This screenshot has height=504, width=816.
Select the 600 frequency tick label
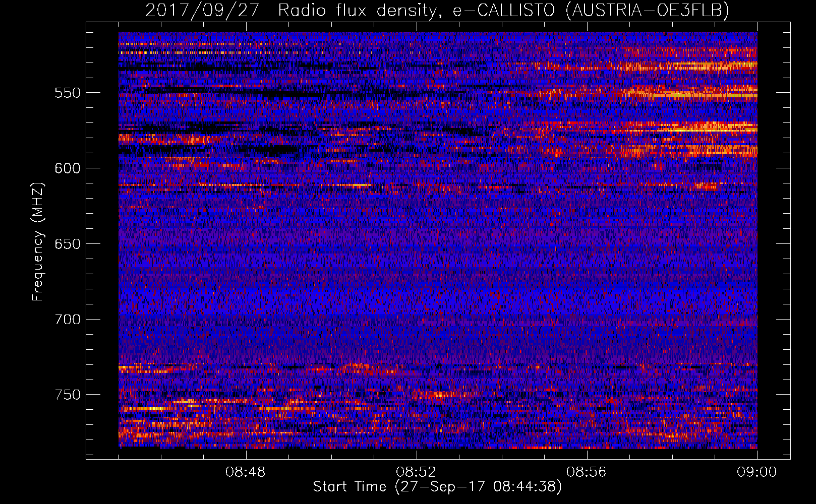click(x=68, y=168)
